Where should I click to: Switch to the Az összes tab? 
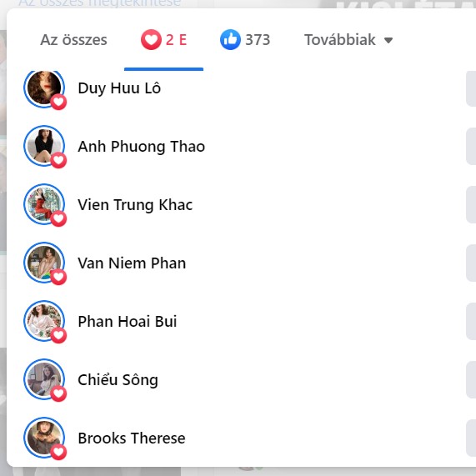73,40
